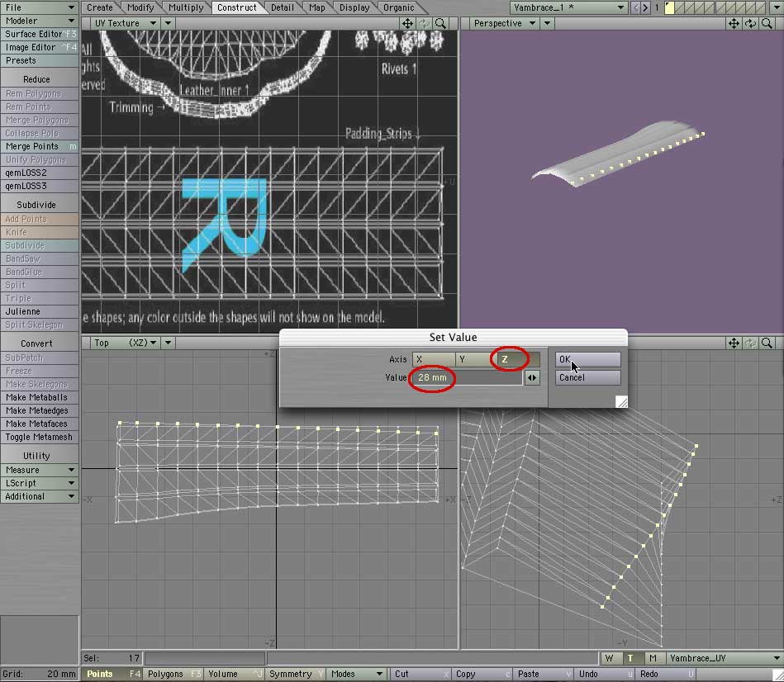Open the Modeler dropdown menu

pos(40,21)
